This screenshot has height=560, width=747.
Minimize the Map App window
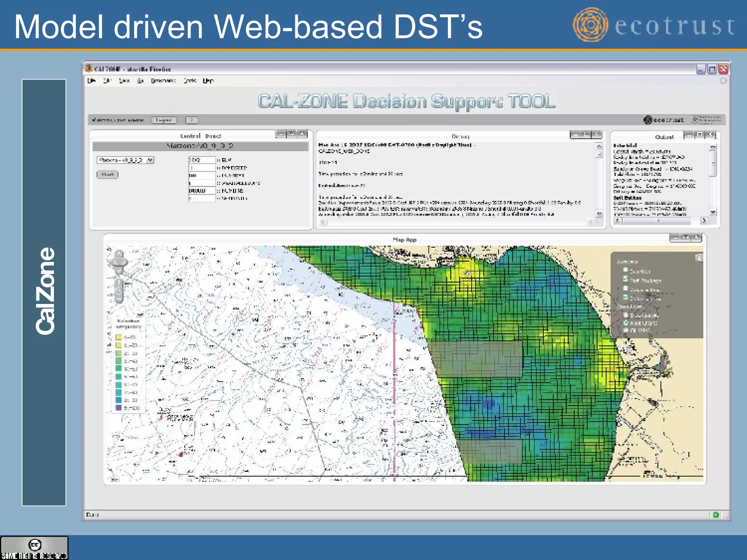point(675,238)
